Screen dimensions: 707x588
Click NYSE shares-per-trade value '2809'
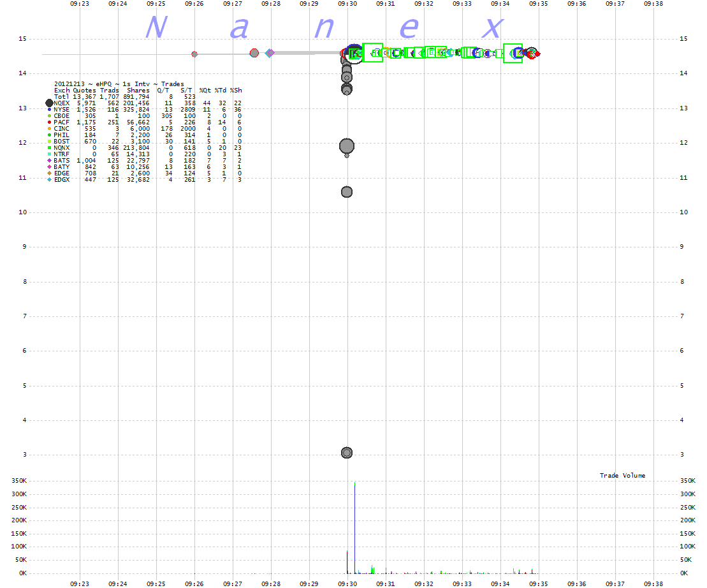(188, 110)
